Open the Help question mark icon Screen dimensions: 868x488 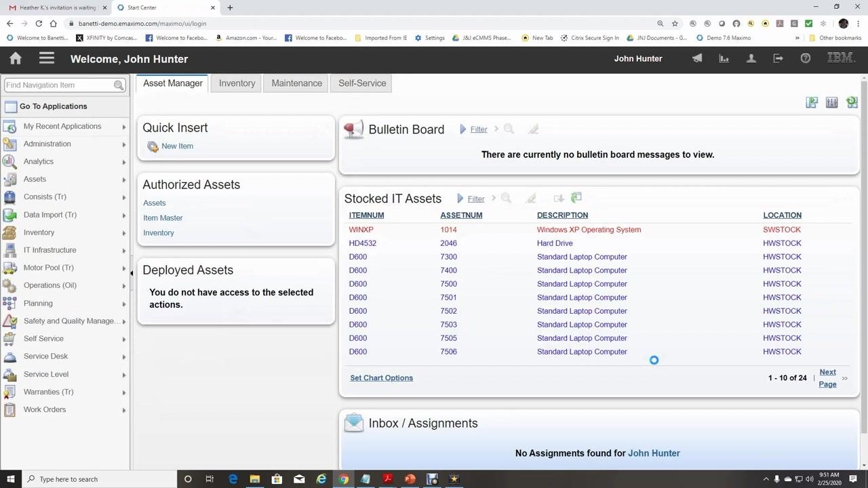(806, 58)
